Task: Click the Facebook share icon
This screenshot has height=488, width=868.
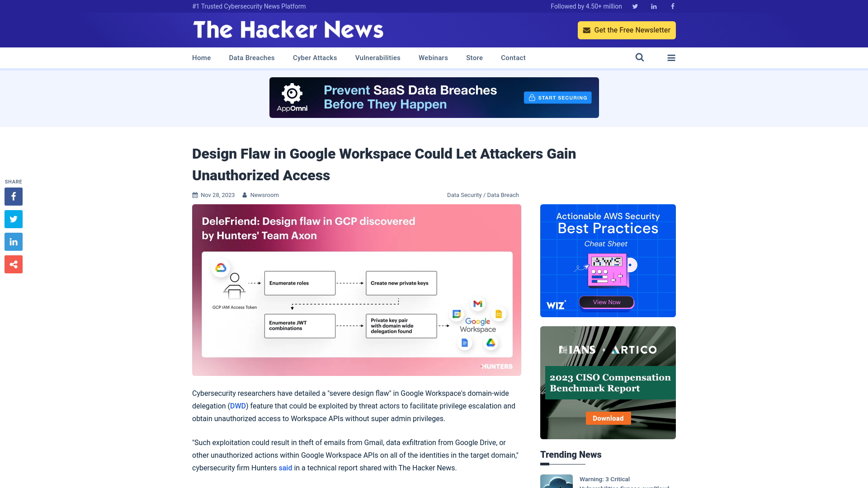Action: [x=13, y=197]
